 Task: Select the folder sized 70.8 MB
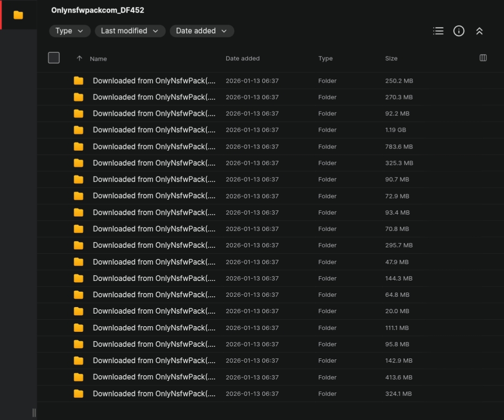[270, 229]
